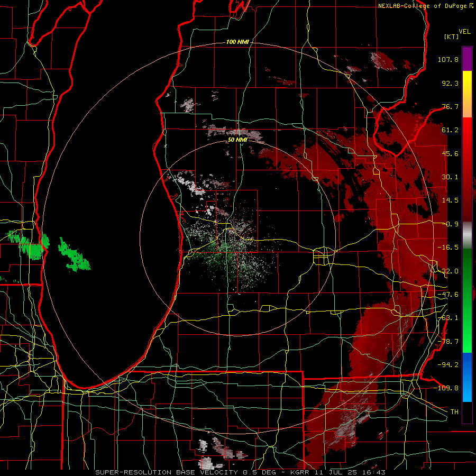This screenshot has width=476, height=476.
Task: Click the 61.2 velocity scale value
Action: click(x=450, y=130)
